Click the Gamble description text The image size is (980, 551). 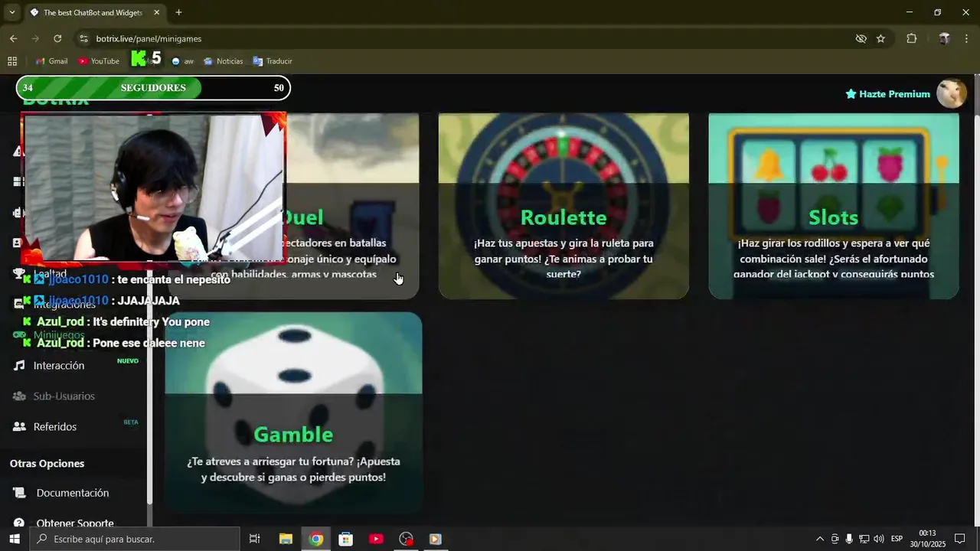tap(293, 469)
